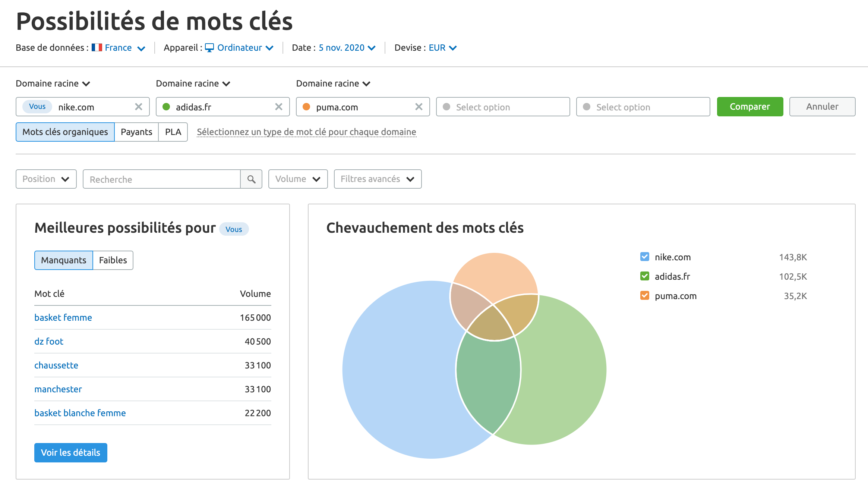Select the Faibles tab
This screenshot has height=493, width=868.
[113, 260]
